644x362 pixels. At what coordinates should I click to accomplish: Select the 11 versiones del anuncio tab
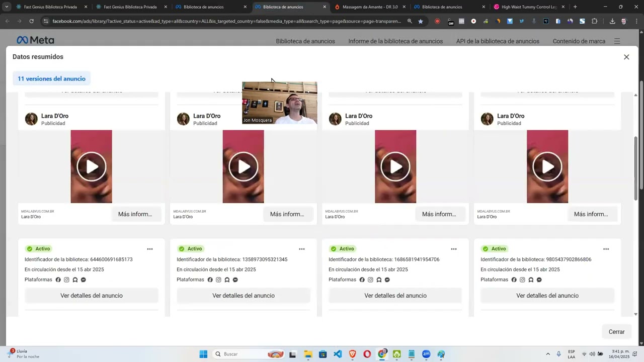(x=51, y=78)
